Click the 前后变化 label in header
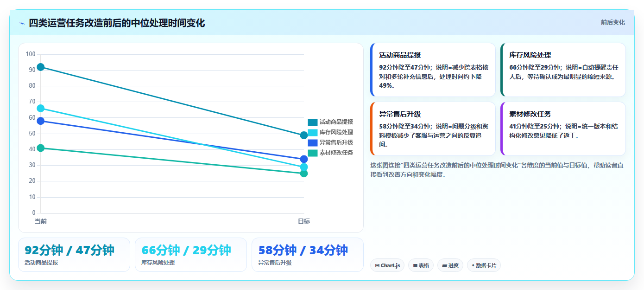 coord(612,22)
